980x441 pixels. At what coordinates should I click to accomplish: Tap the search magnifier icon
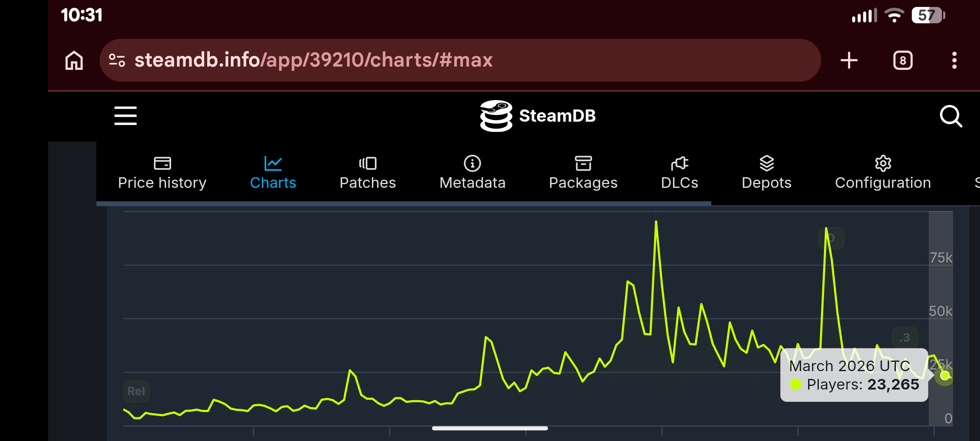[951, 116]
